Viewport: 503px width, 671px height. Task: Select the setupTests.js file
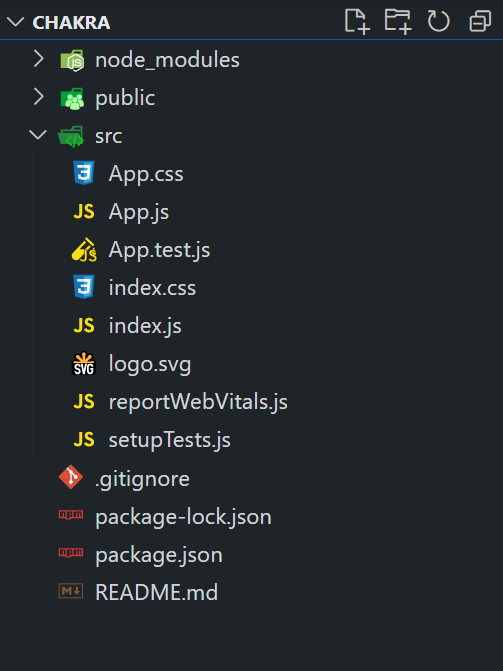coord(251,440)
